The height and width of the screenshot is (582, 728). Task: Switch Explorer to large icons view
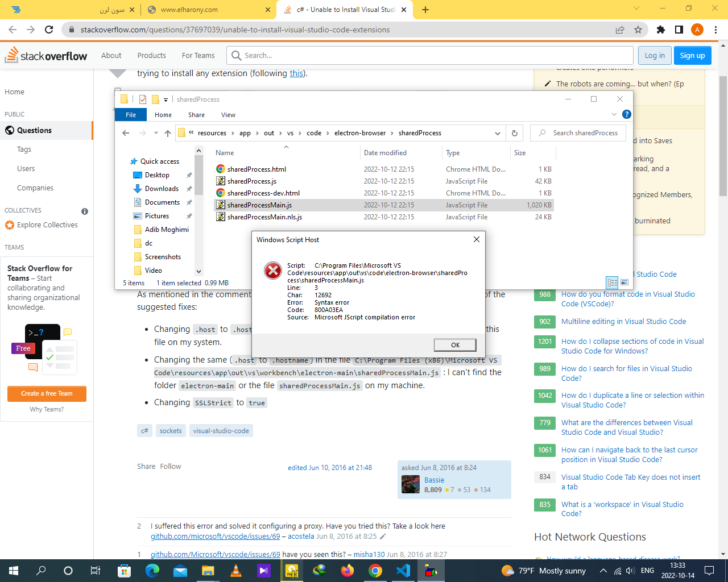[x=624, y=282]
